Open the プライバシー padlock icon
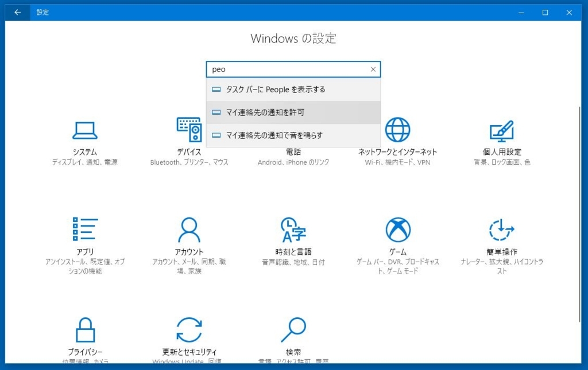This screenshot has height=370, width=588. (x=85, y=329)
